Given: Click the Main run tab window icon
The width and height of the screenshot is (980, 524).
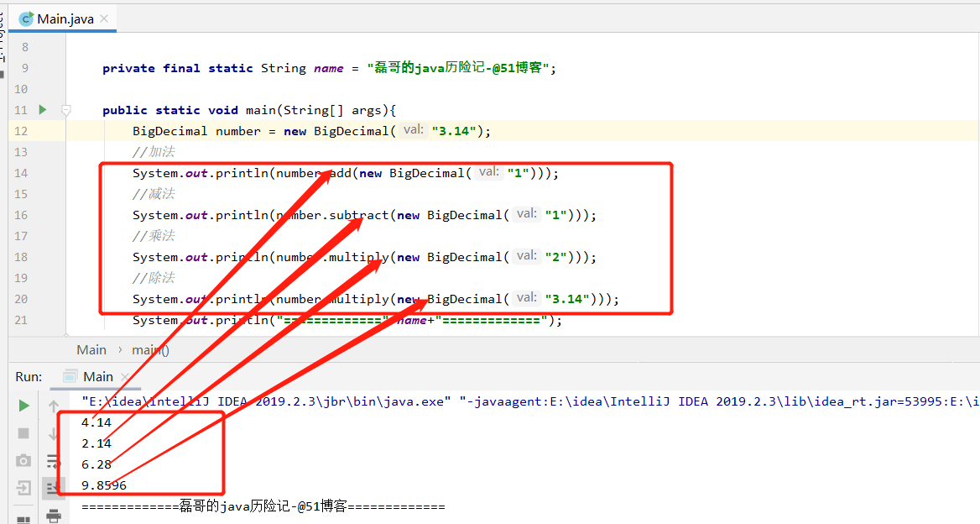Looking at the screenshot, I should pos(70,377).
